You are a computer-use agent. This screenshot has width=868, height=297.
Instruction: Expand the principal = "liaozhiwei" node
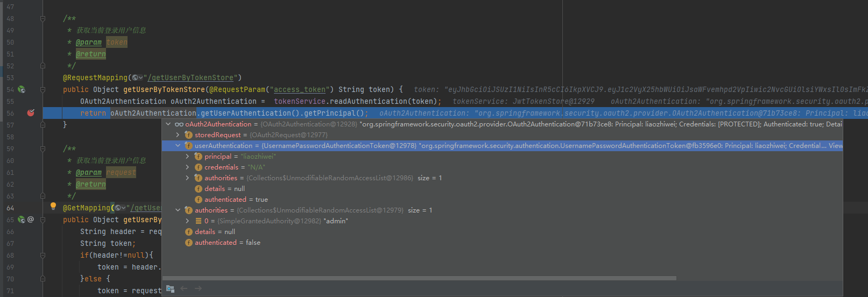187,157
